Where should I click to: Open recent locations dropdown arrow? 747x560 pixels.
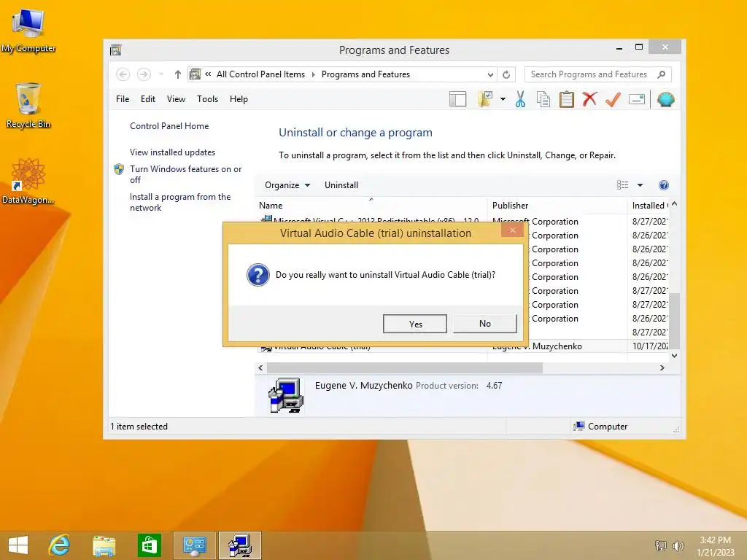161,74
